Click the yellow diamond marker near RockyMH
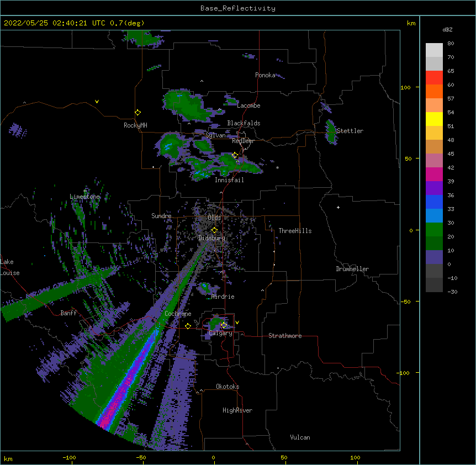Image resolution: width=476 pixels, height=465 pixels. 137,113
